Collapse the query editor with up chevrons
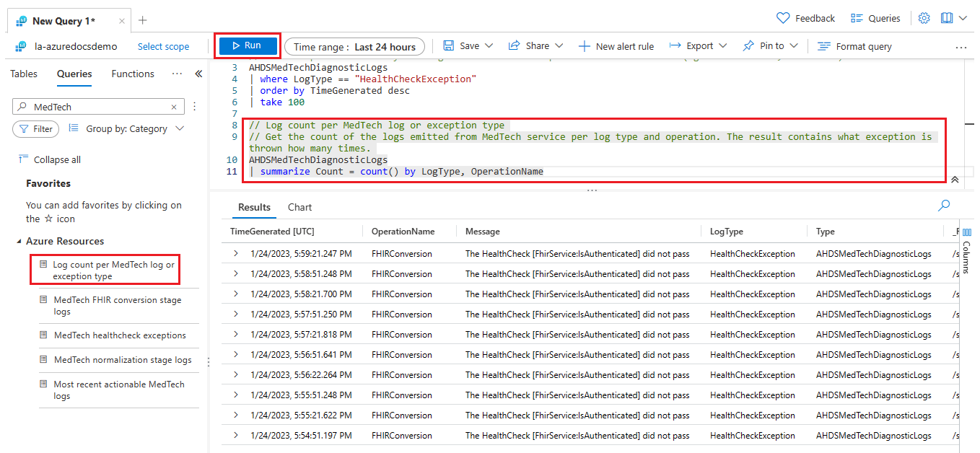The width and height of the screenshot is (980, 453). pyautogui.click(x=955, y=180)
